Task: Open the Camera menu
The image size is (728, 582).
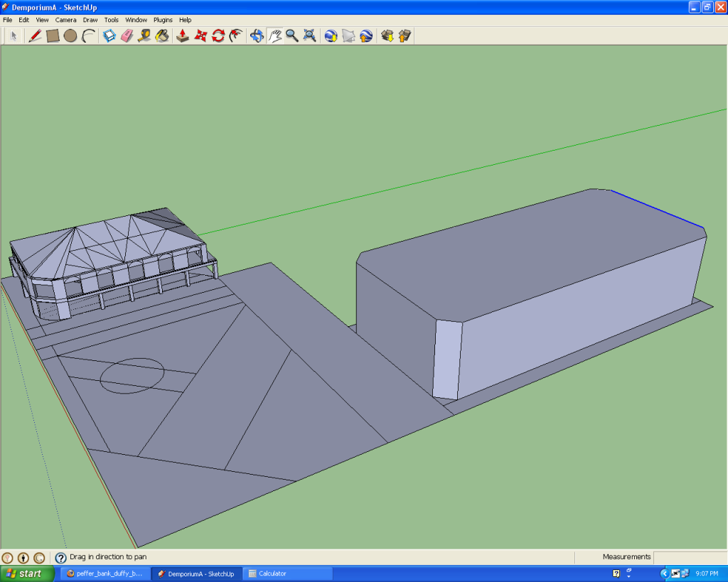Action: tap(65, 20)
